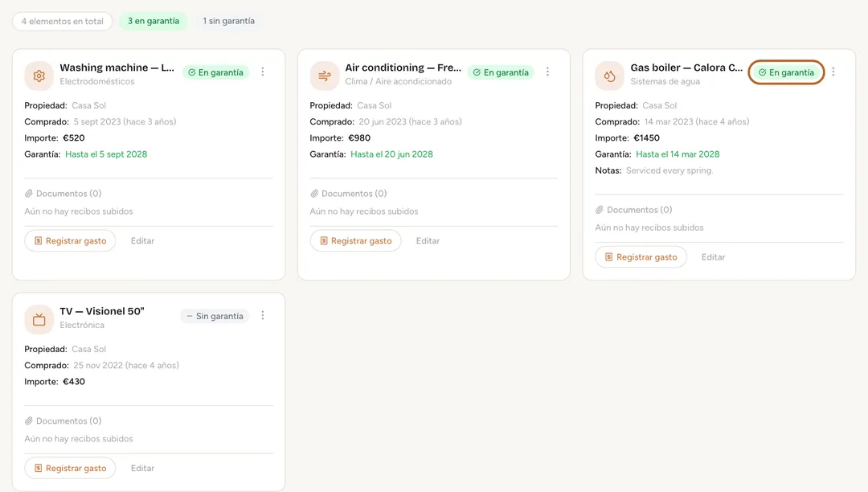Click the Washing machine gear category icon
Viewport: 868px width, 492px height.
pyautogui.click(x=39, y=76)
